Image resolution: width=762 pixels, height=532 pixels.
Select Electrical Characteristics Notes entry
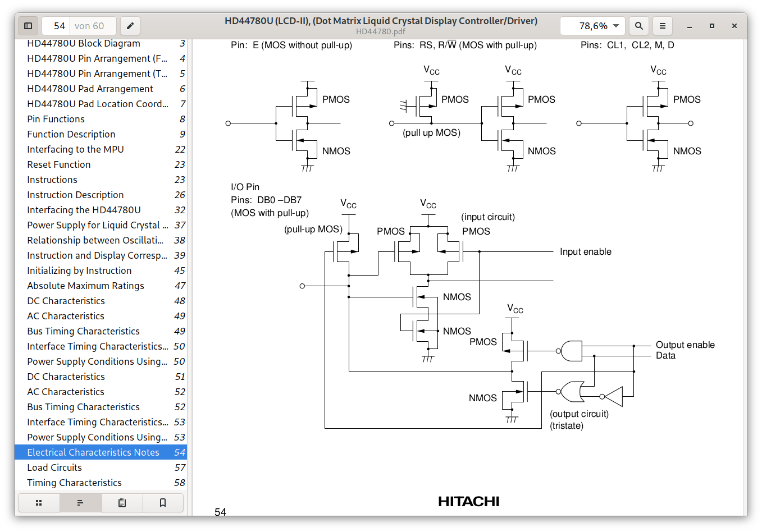pos(101,452)
